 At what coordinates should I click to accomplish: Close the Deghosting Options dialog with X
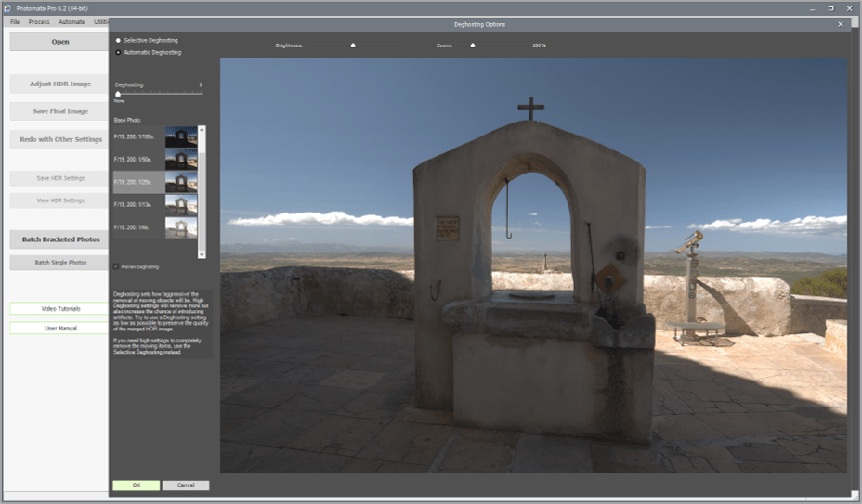(841, 24)
